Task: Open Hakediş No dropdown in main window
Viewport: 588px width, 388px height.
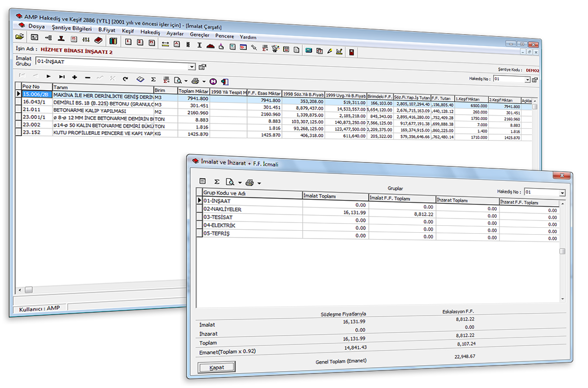Action: (x=527, y=79)
